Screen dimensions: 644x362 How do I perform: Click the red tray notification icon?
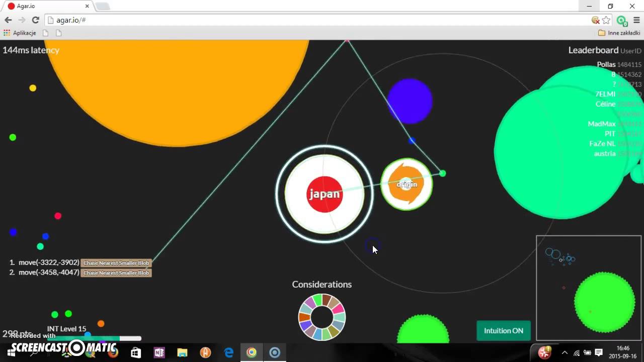coord(544,352)
